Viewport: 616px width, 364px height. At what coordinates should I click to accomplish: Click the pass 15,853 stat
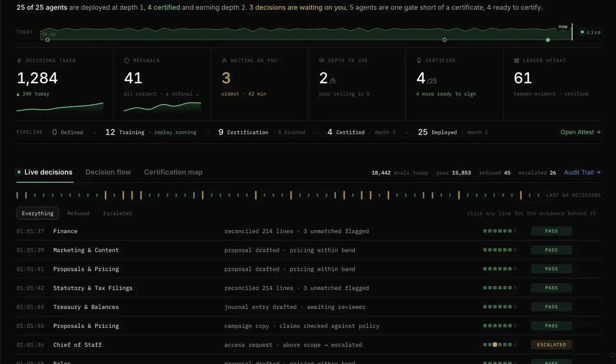[x=453, y=173]
